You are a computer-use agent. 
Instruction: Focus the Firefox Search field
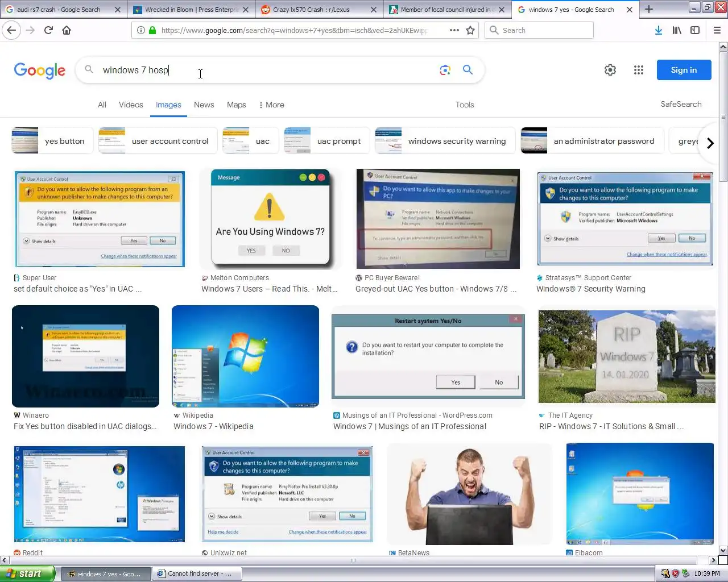pyautogui.click(x=539, y=30)
